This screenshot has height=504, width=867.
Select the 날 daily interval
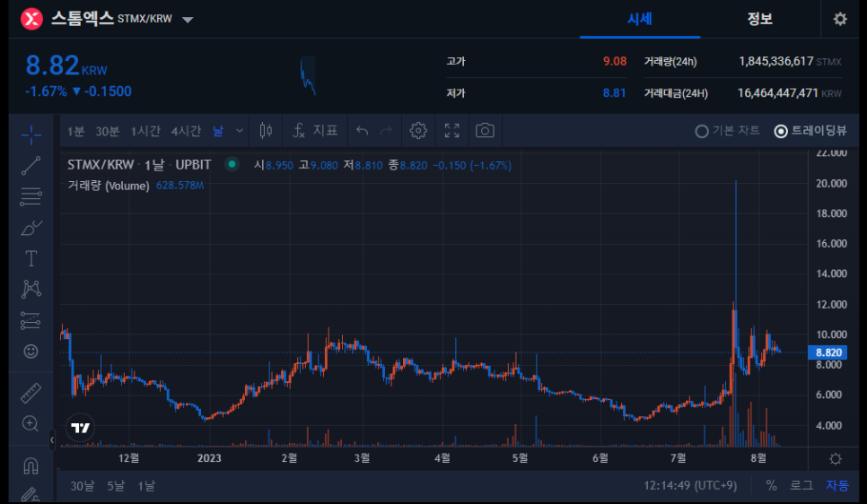[218, 131]
